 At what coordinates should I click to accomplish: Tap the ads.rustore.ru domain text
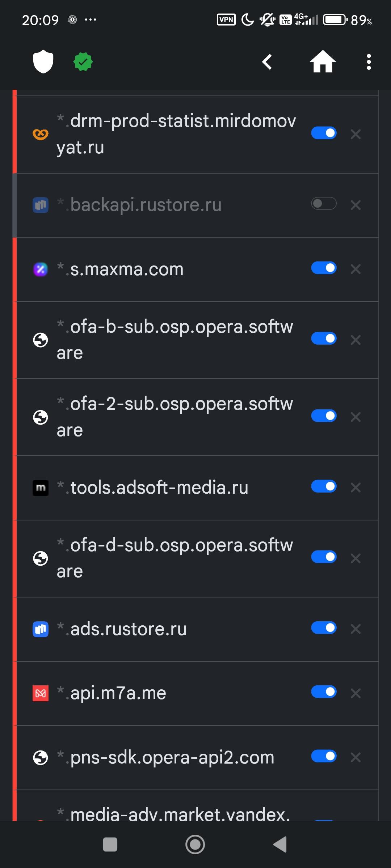pos(128,629)
